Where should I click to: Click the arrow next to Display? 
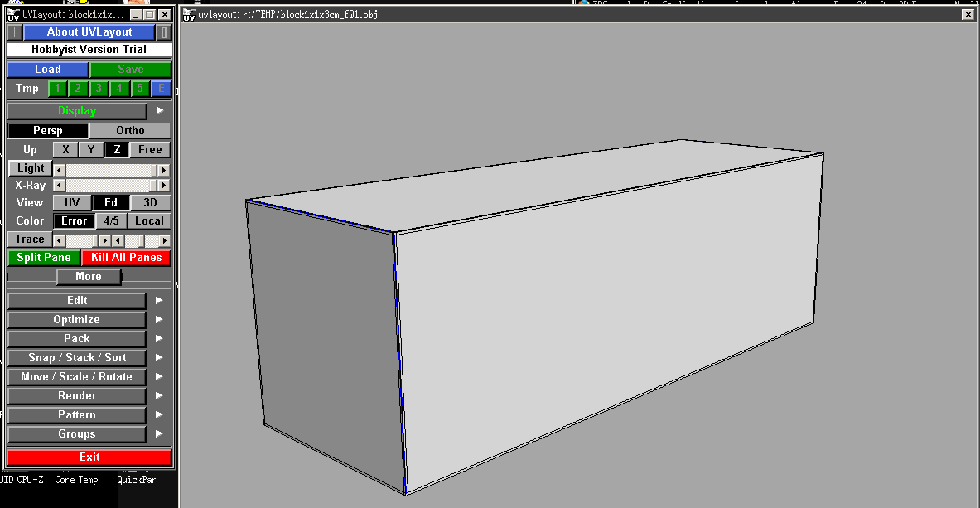click(x=160, y=111)
